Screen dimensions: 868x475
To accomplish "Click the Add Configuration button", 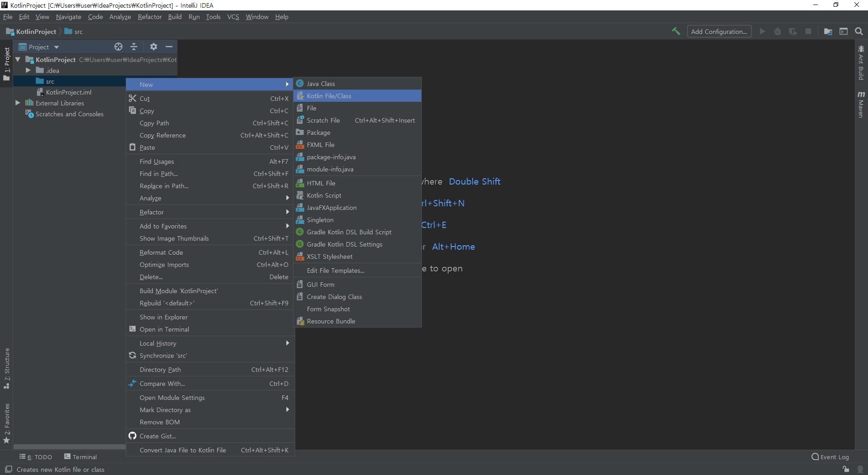I will click(x=719, y=32).
